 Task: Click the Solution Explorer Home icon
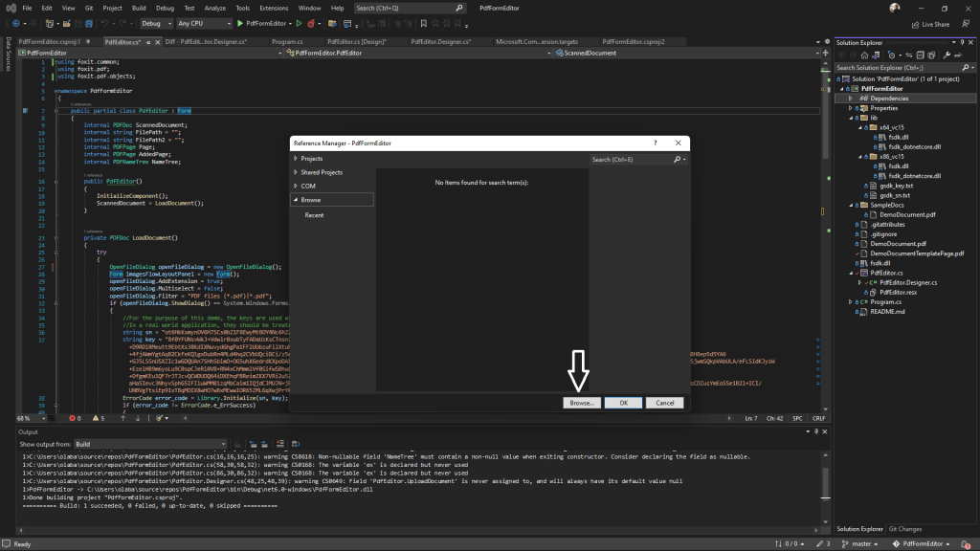864,55
